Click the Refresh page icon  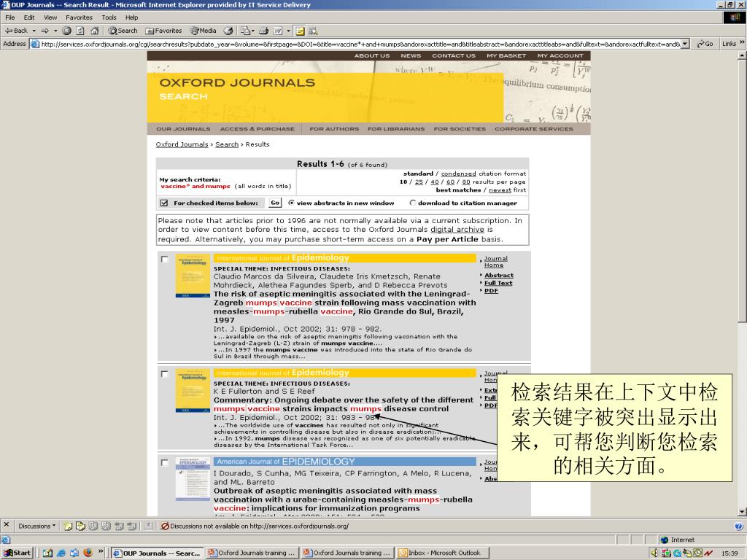click(x=80, y=31)
